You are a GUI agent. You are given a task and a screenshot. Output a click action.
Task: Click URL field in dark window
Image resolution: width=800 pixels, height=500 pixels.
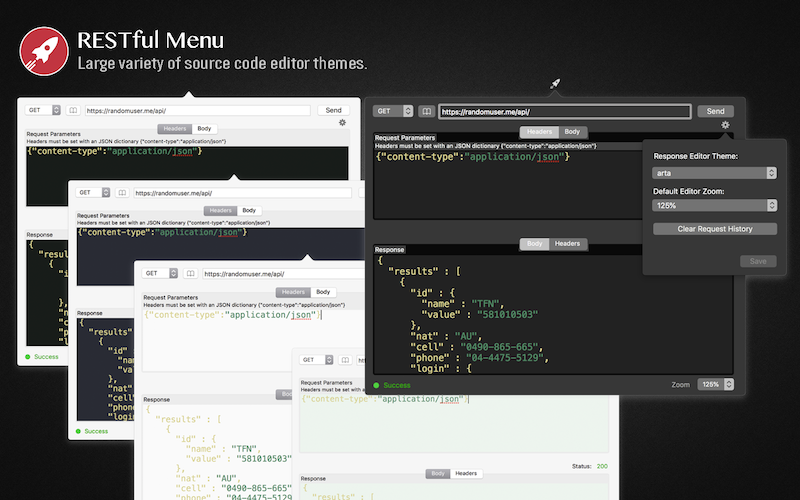point(565,111)
